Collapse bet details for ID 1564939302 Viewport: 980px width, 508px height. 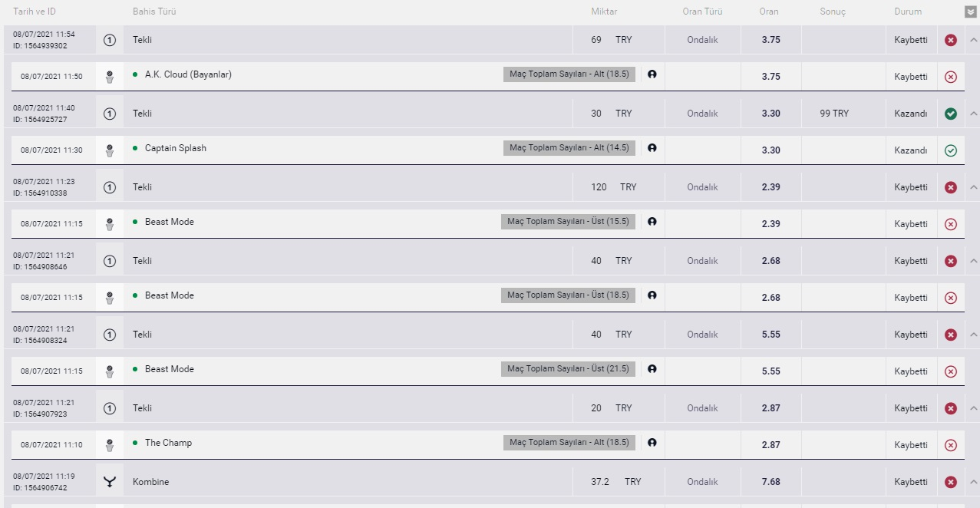(x=973, y=40)
